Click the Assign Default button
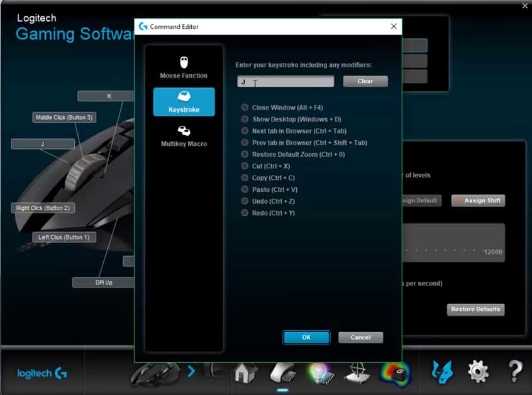The height and width of the screenshot is (395, 532). click(422, 201)
